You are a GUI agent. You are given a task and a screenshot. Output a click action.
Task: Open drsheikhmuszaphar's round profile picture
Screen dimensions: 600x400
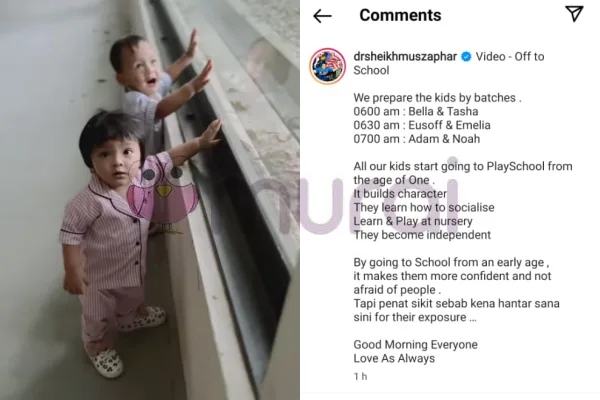point(328,66)
